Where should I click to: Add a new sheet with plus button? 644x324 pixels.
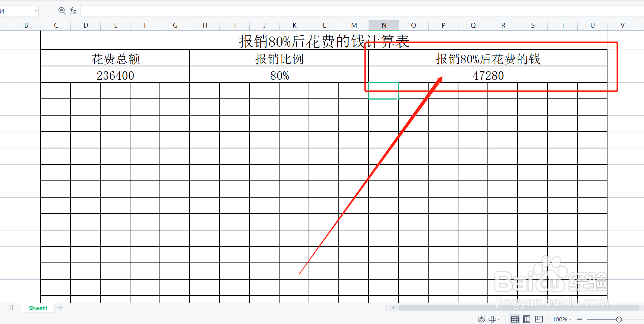coord(60,308)
